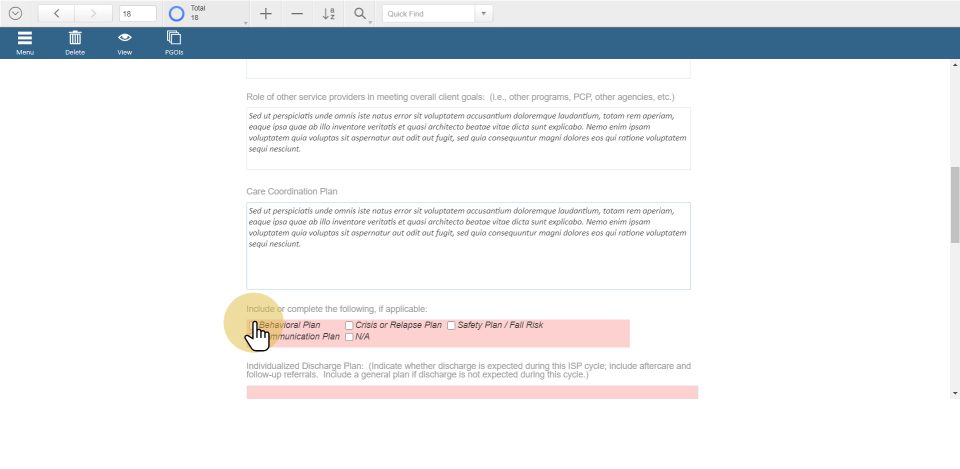Click the magnifying glass search icon
Image resolution: width=960 pixels, height=469 pixels.
[x=360, y=14]
